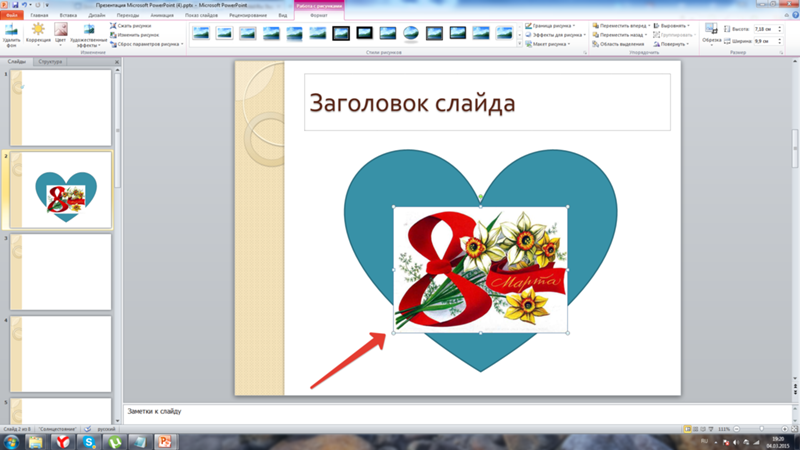The height and width of the screenshot is (450, 800).
Task: Switch to the Рецензирование tab
Action: [x=247, y=15]
